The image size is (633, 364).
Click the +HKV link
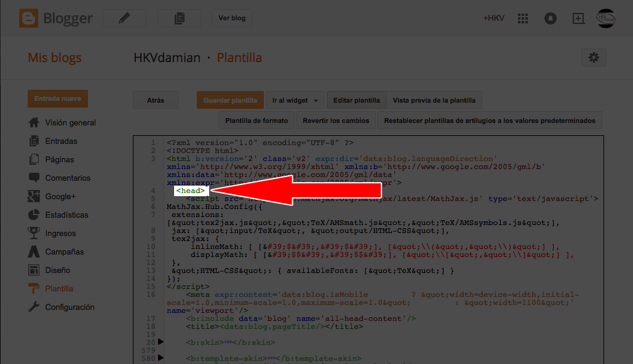click(493, 18)
